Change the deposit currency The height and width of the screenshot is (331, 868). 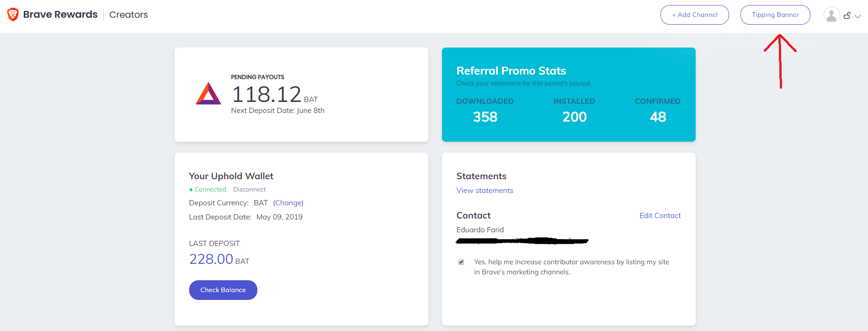pyautogui.click(x=288, y=203)
